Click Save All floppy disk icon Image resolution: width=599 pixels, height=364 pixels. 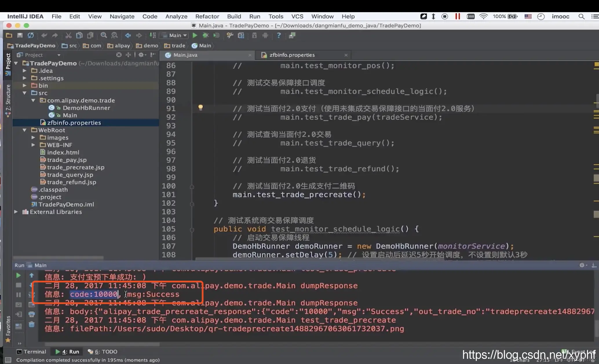(x=20, y=35)
